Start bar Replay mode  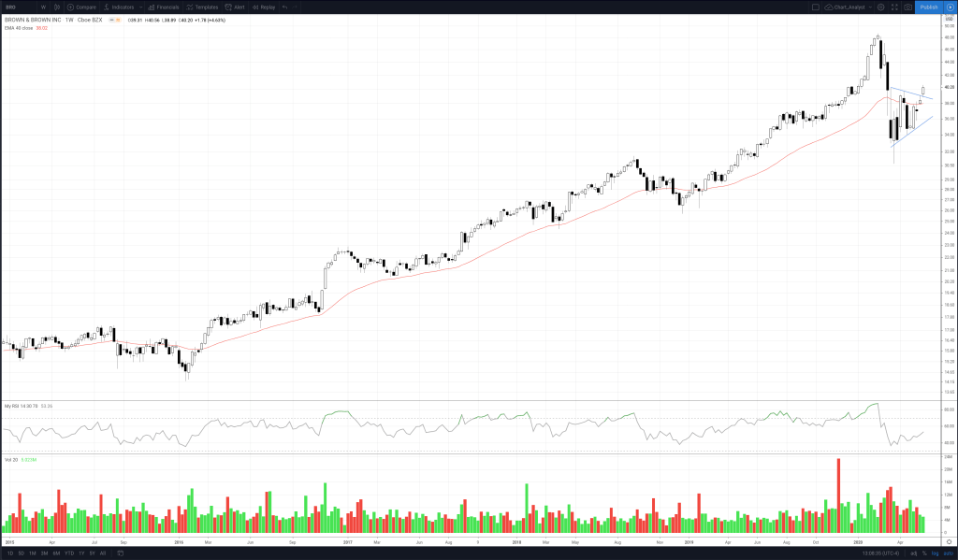click(264, 7)
